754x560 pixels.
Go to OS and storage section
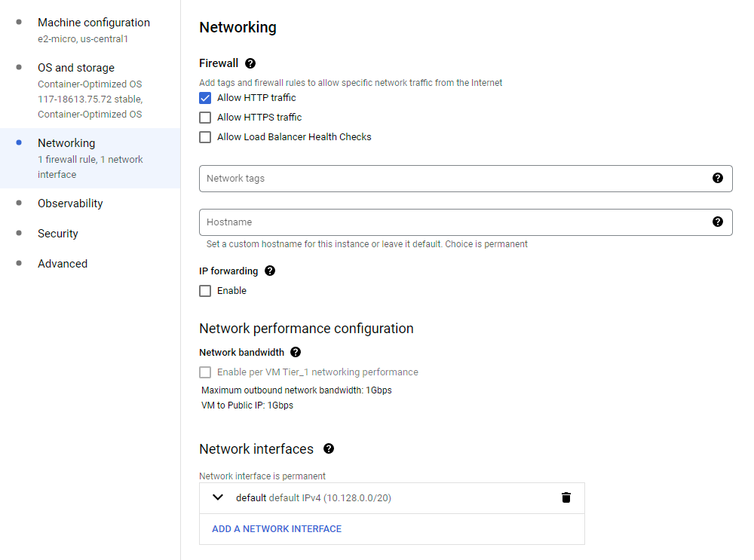point(76,68)
